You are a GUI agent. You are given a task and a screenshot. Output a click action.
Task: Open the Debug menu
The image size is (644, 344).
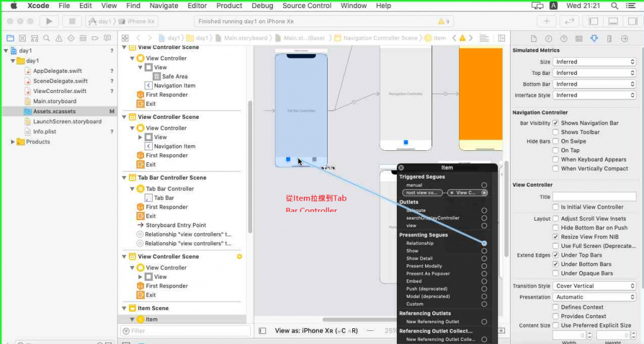click(262, 6)
